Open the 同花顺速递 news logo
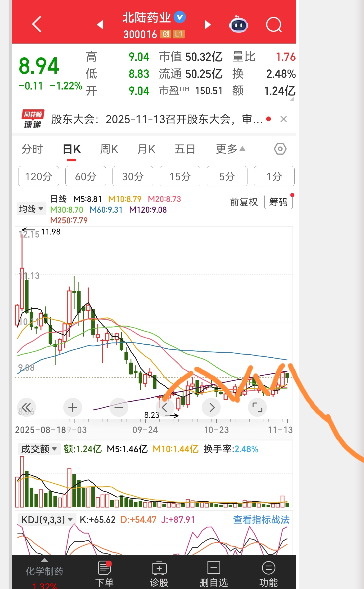 (32, 119)
